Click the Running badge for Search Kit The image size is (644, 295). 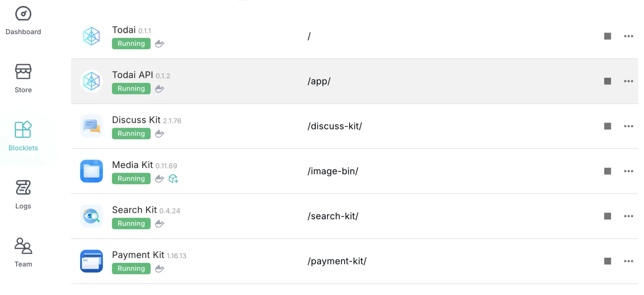click(x=131, y=224)
